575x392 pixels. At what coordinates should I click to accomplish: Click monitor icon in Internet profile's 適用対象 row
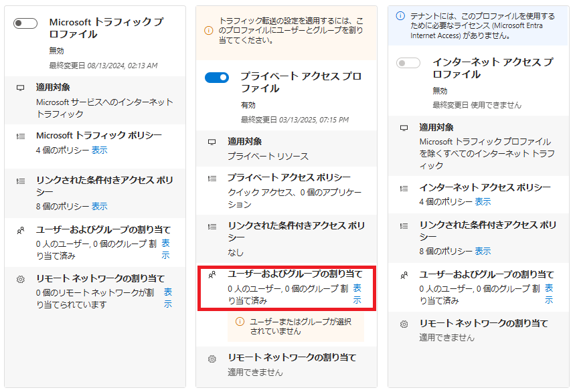coord(404,128)
